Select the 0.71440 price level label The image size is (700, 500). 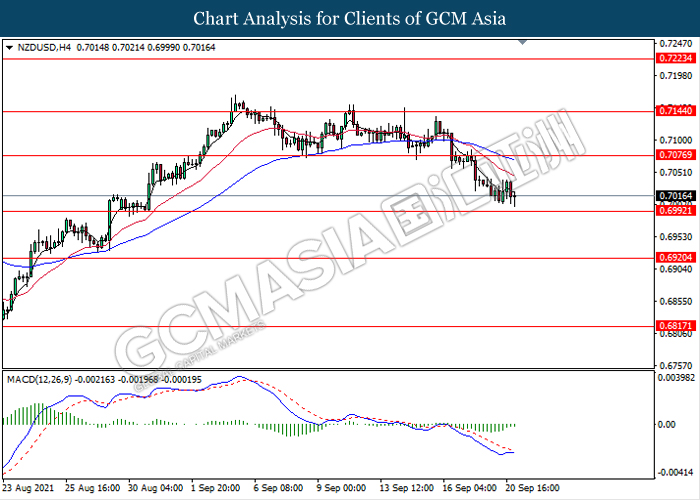[x=676, y=110]
